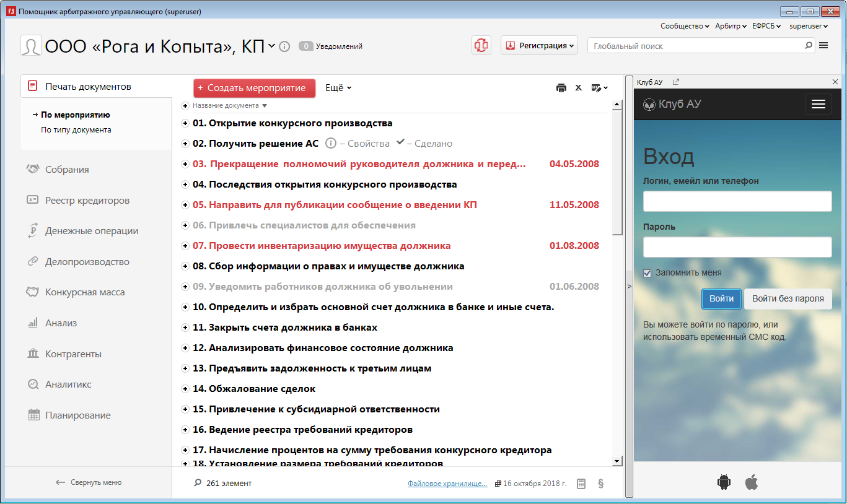Click the printer icon in the toolbar

coord(561,88)
